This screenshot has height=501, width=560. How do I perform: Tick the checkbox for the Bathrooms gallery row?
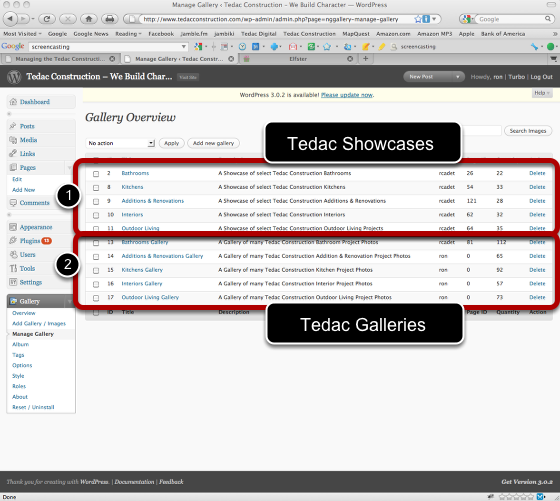[96, 174]
